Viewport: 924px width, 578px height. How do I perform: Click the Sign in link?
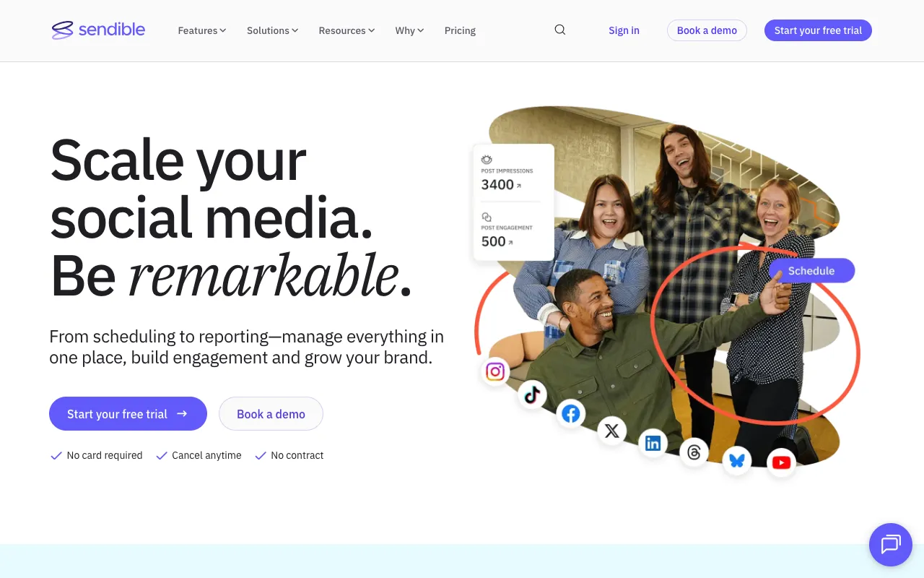(624, 30)
